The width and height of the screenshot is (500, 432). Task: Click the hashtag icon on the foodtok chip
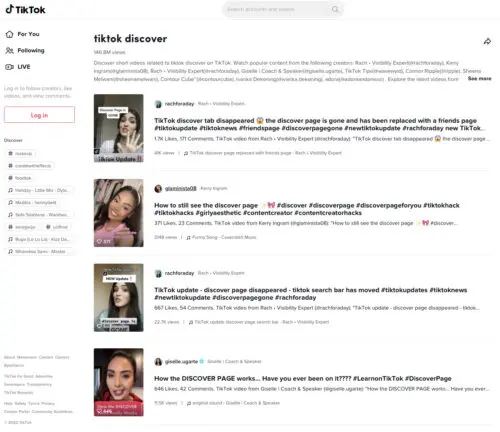coord(10,178)
